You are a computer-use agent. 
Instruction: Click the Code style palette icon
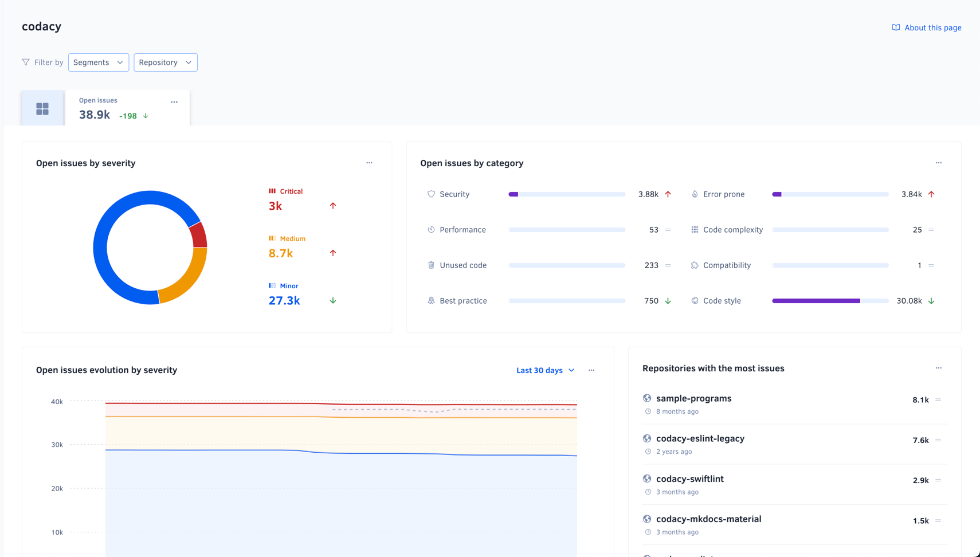[x=695, y=301]
